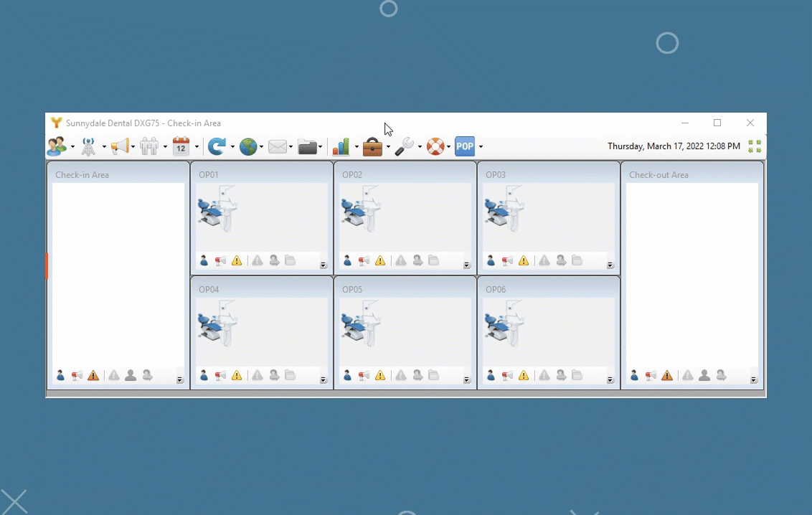Expand the OP01 panel corner menu arrow
The width and height of the screenshot is (812, 515).
[323, 265]
